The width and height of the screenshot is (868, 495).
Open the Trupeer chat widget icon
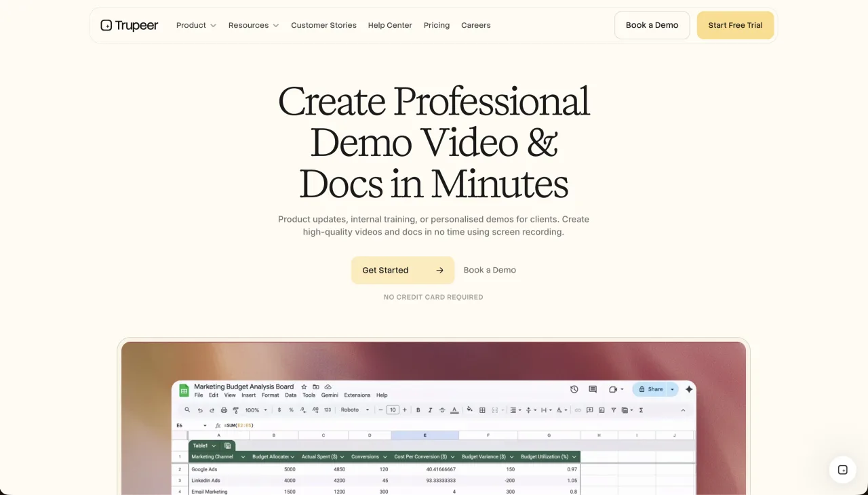(843, 469)
